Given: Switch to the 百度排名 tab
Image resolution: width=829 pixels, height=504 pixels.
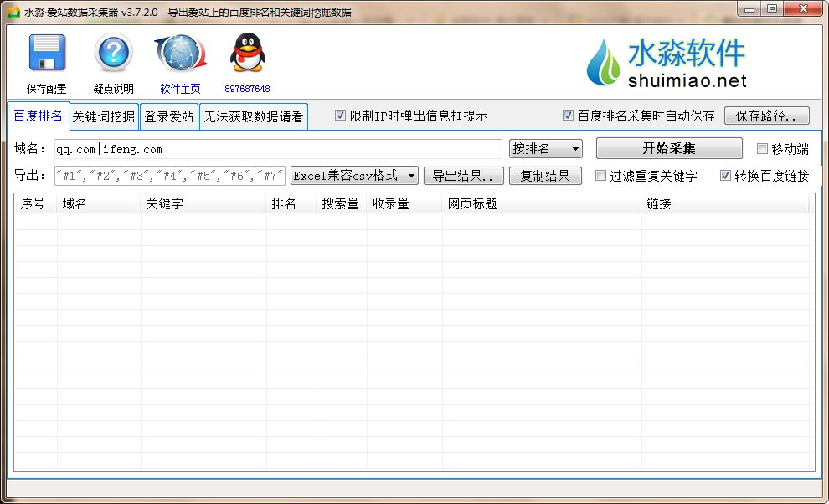Looking at the screenshot, I should 38,116.
